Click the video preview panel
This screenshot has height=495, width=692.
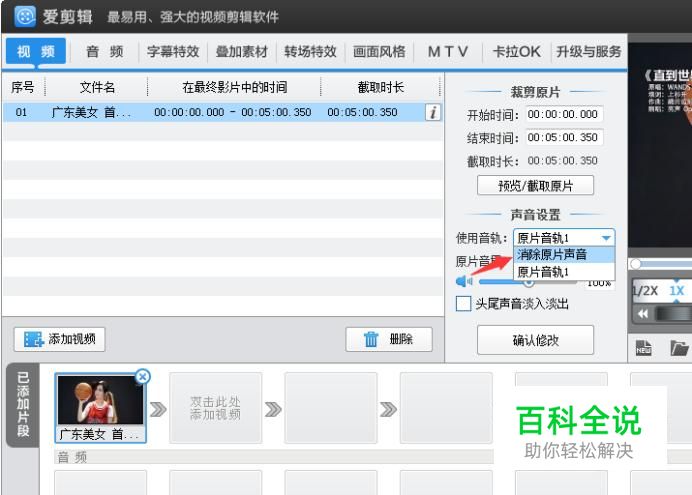coord(660,145)
